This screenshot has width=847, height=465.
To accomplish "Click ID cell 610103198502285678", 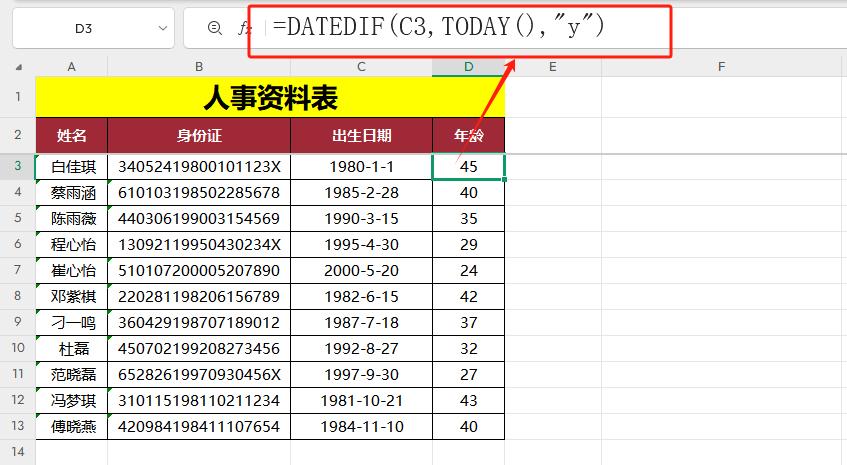I will [199, 193].
